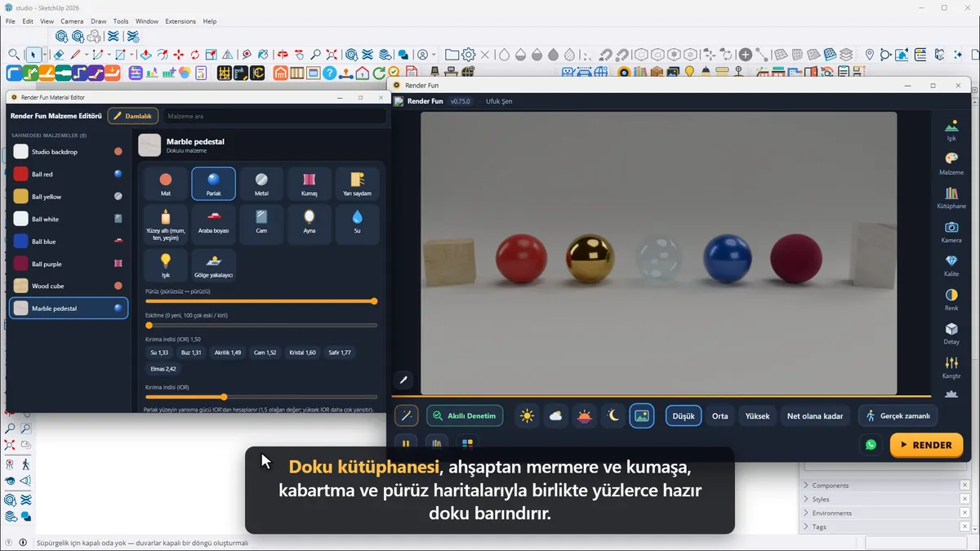The height and width of the screenshot is (551, 980).
Task: Select the SketchUp Eraser tool
Action: [x=59, y=55]
